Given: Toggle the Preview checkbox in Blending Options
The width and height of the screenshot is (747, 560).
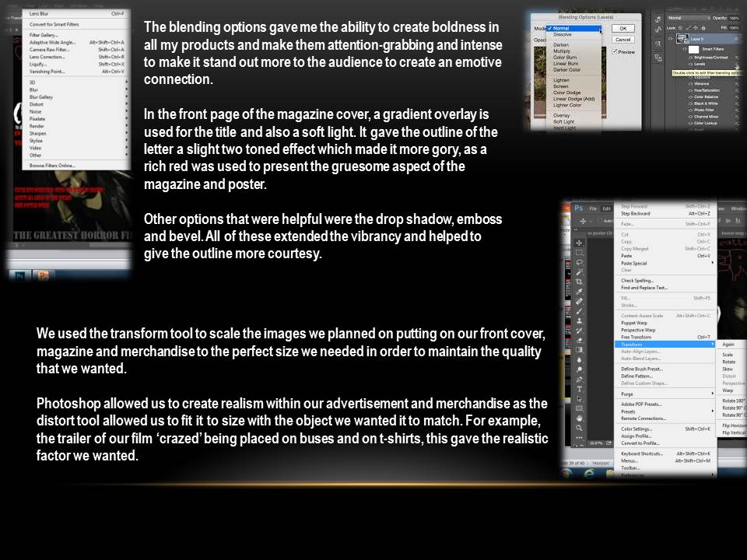Looking at the screenshot, I should (x=615, y=52).
